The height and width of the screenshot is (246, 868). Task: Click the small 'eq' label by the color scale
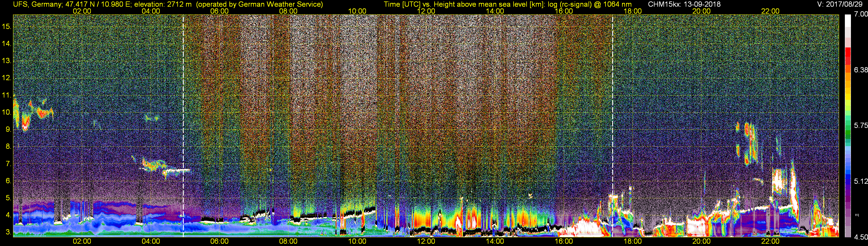click(x=857, y=215)
